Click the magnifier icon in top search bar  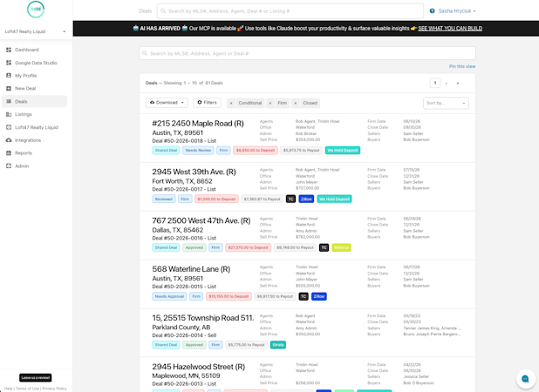click(163, 11)
